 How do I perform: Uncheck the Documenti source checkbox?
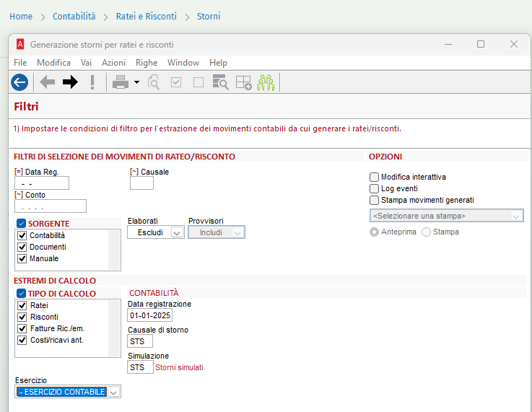click(22, 247)
